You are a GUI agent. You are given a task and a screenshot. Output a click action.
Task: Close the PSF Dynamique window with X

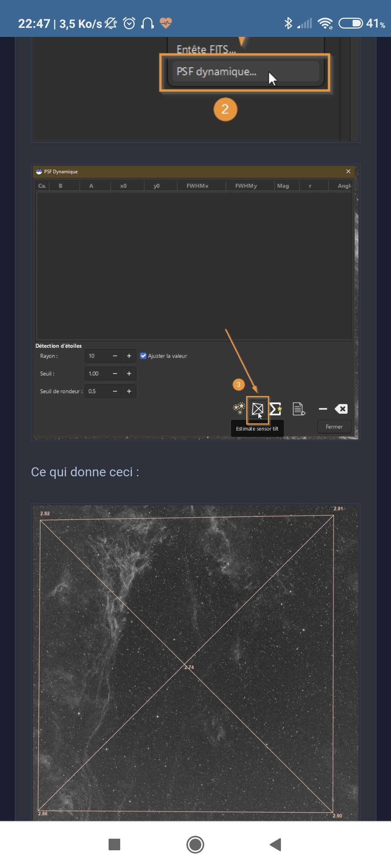coord(348,171)
